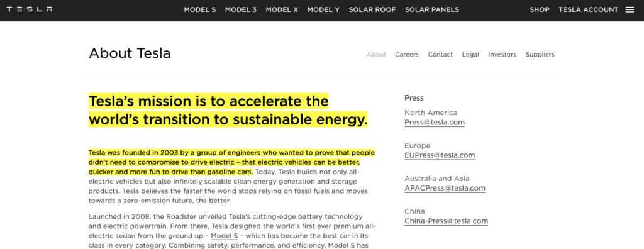Click the EUPress@tesla.com email link

pos(440,155)
